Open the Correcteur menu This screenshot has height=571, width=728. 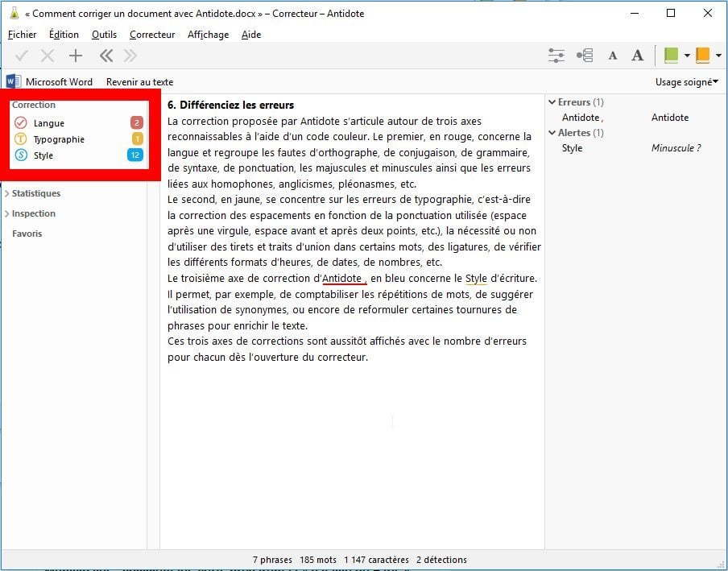pyautogui.click(x=152, y=35)
